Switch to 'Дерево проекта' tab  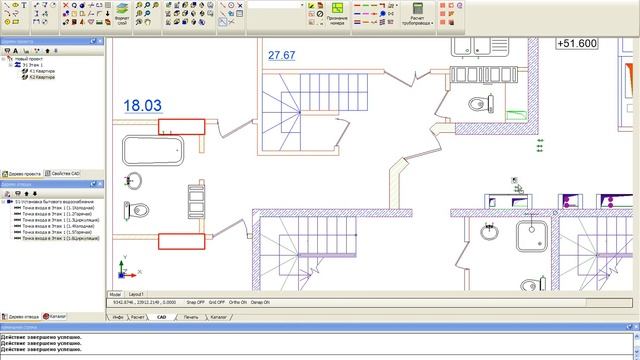click(x=22, y=174)
